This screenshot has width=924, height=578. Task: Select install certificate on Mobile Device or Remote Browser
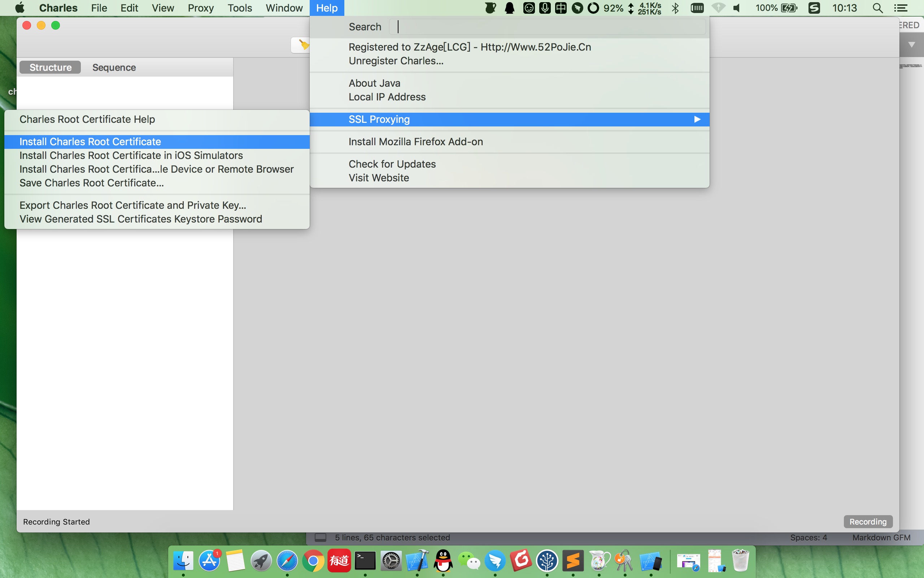pyautogui.click(x=157, y=169)
